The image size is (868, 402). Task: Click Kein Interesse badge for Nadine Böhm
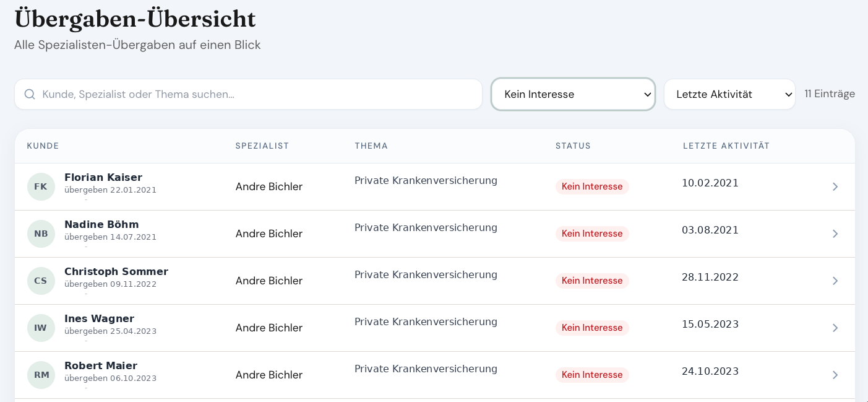click(592, 234)
